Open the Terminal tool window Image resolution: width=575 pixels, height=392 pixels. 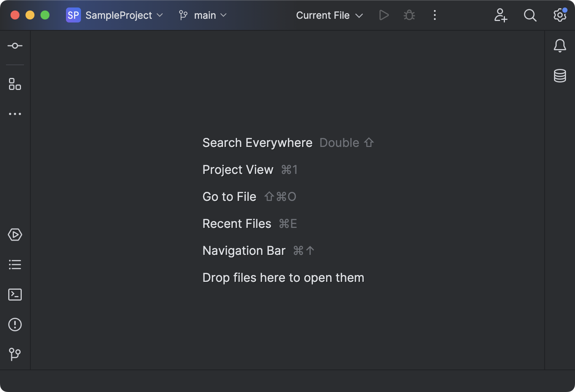[x=15, y=295]
